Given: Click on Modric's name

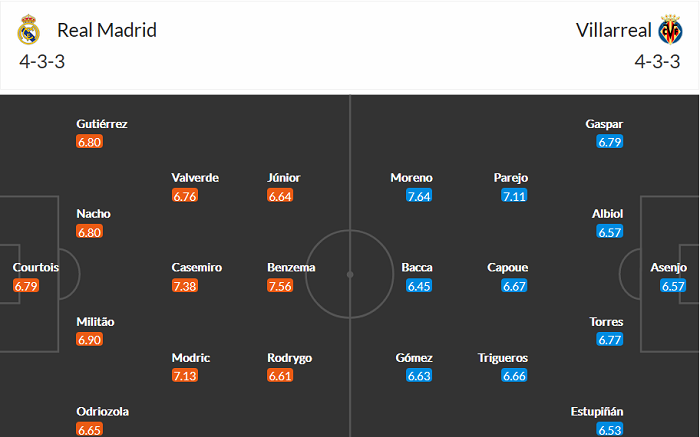Looking at the screenshot, I should pyautogui.click(x=193, y=358).
